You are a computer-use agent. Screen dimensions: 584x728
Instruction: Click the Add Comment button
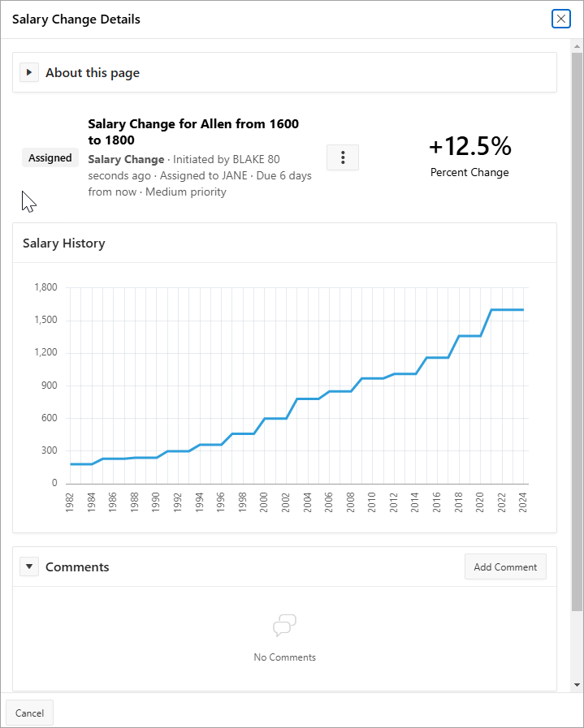click(505, 566)
